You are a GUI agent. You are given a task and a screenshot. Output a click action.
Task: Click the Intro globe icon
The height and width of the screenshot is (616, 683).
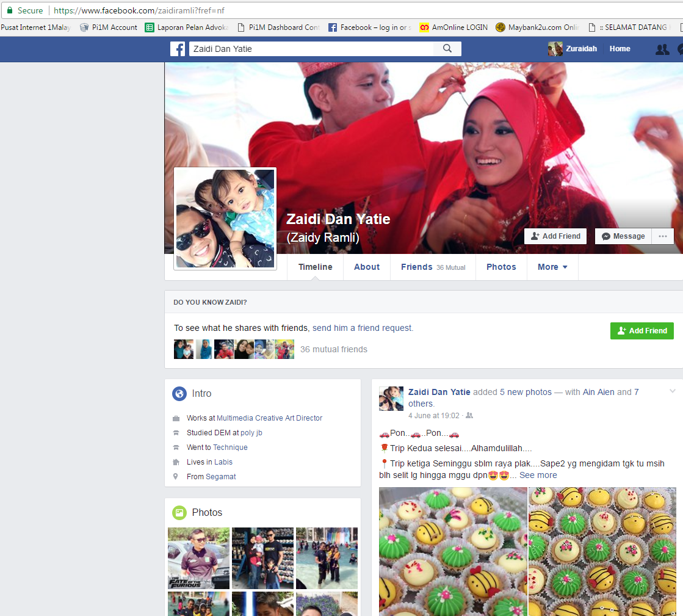tap(179, 394)
